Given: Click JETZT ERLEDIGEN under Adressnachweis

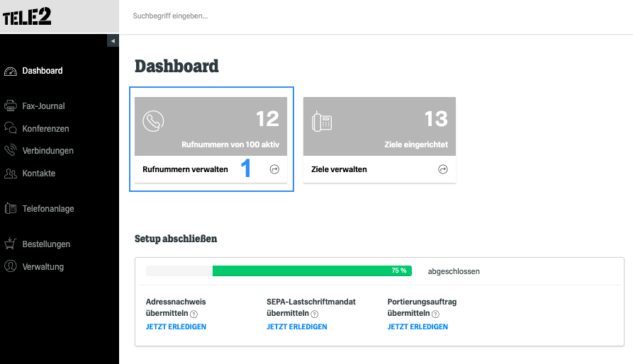Looking at the screenshot, I should tap(176, 326).
